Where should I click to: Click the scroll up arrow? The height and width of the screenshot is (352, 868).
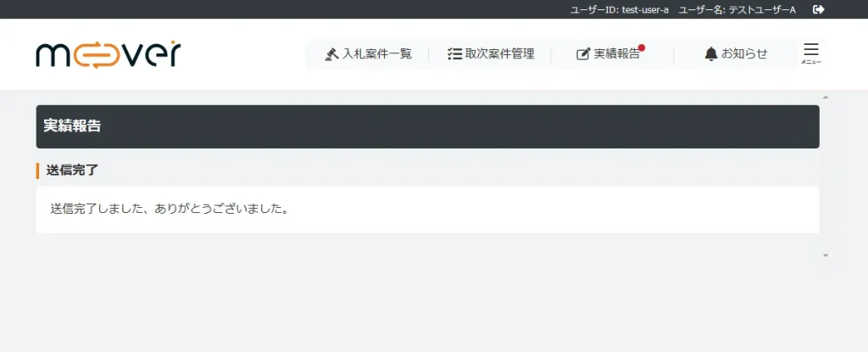coord(826,98)
